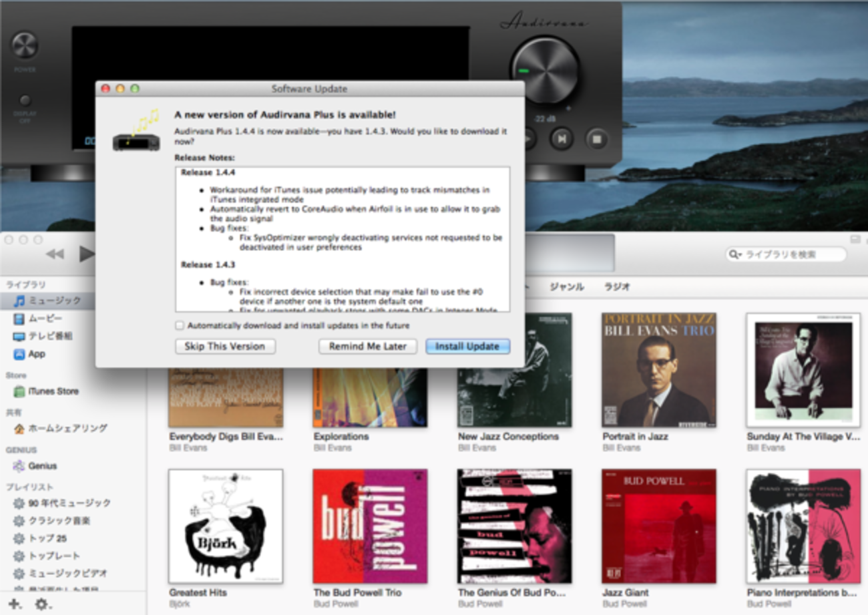Open the ミュージックビデオ smart playlist
868x615 pixels.
coord(61,573)
